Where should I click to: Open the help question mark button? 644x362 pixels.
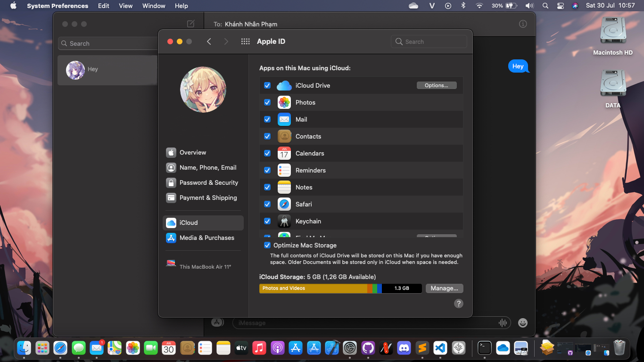click(x=459, y=304)
